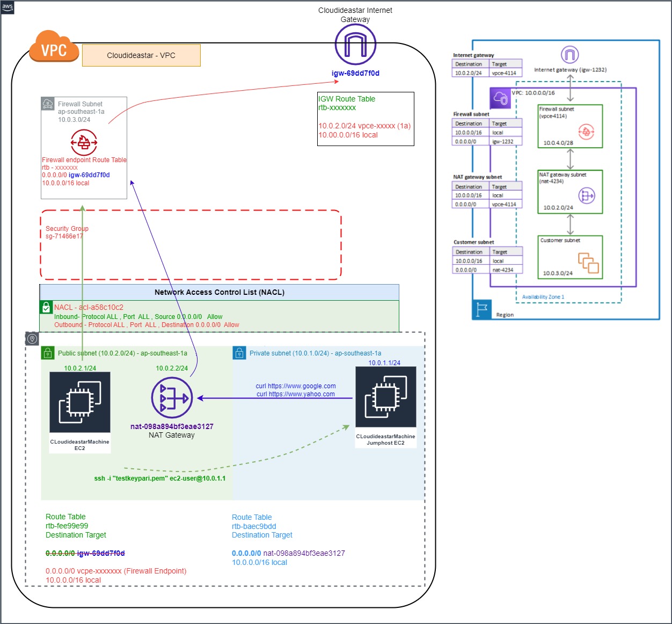Select the nat-098a894bf3eae3127 label
This screenshot has height=624, width=672.
pos(172,426)
